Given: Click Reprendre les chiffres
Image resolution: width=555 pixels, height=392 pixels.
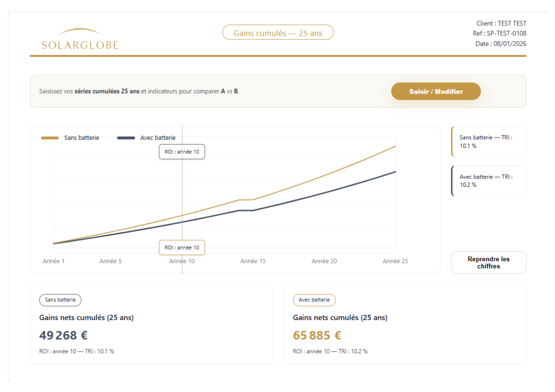Looking at the screenshot, I should click(x=488, y=263).
